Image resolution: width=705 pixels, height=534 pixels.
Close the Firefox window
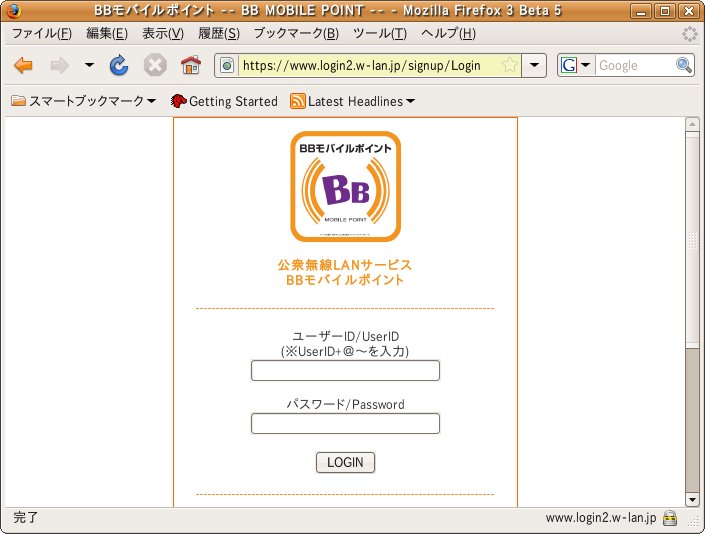688,11
